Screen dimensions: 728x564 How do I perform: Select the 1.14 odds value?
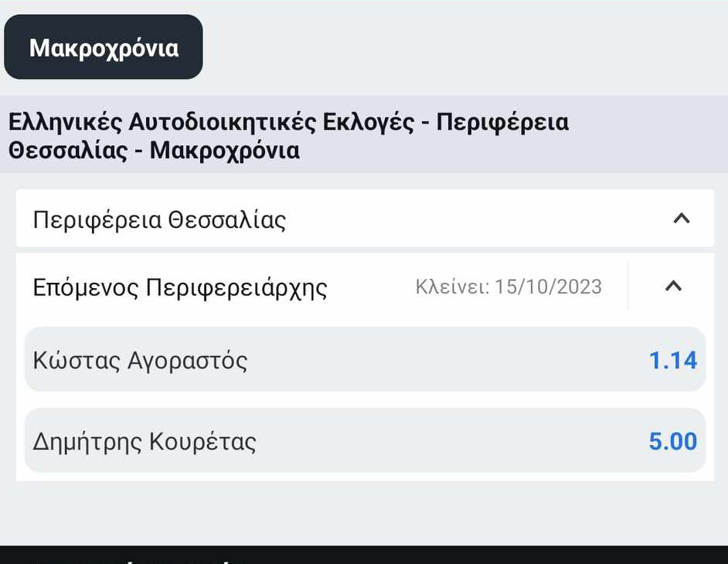672,360
